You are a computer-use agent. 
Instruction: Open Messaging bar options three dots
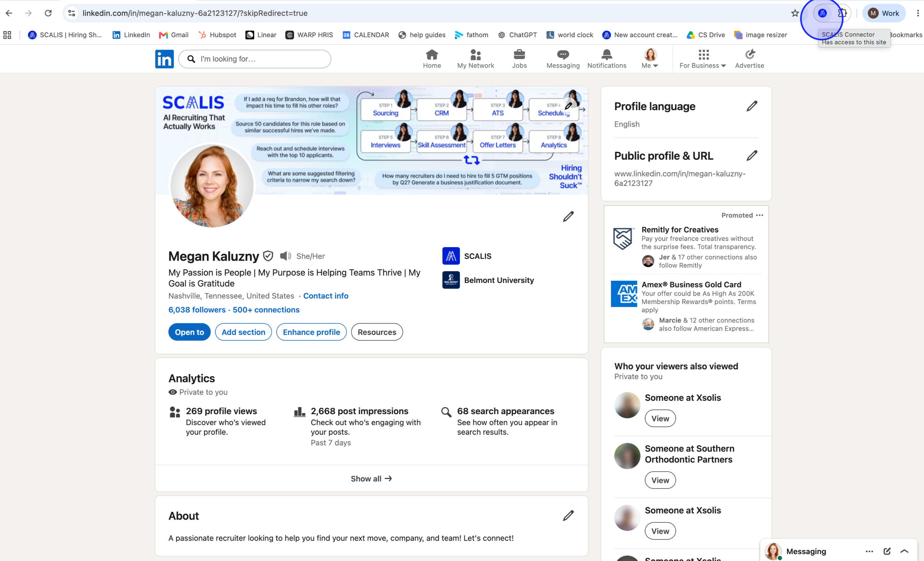(869, 551)
